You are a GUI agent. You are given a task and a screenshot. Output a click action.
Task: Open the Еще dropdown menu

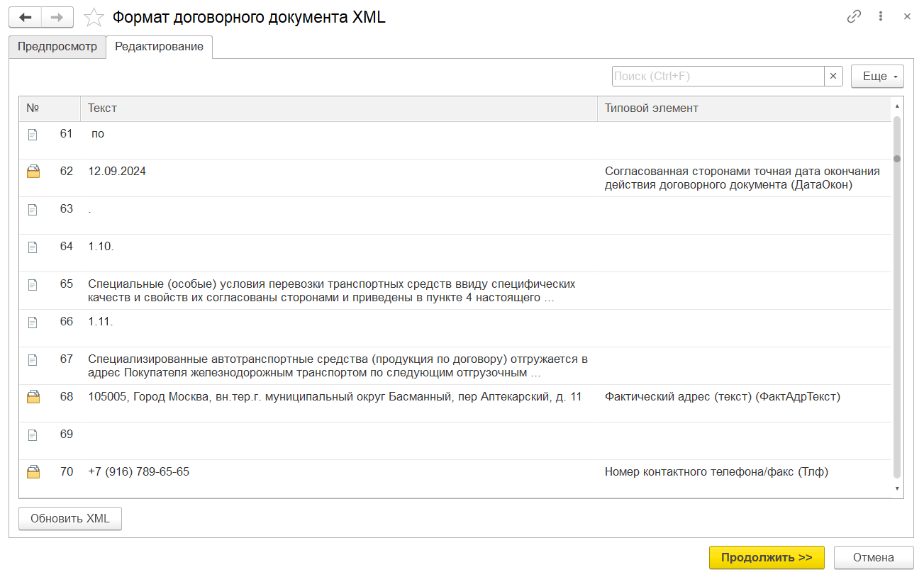click(x=877, y=77)
